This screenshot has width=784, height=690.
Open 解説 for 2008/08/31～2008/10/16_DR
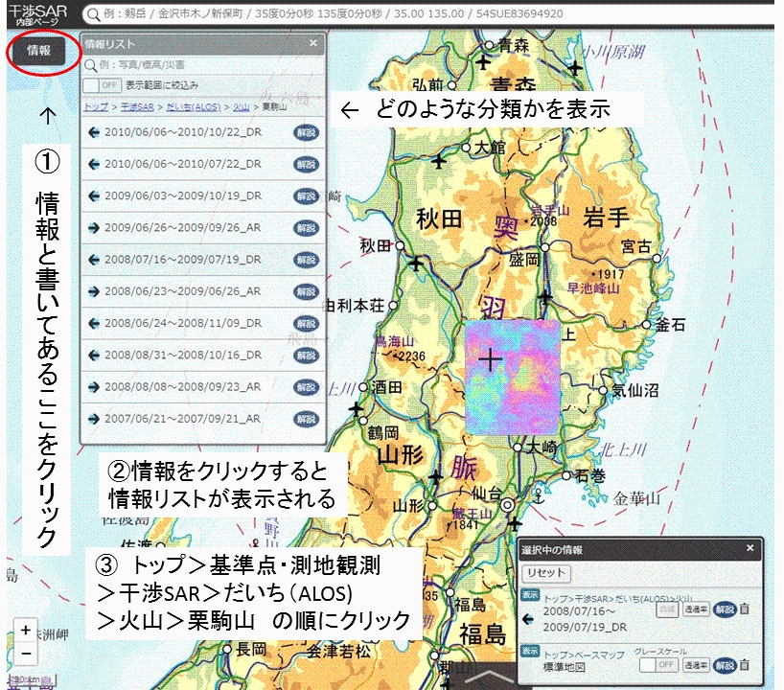[x=306, y=356]
